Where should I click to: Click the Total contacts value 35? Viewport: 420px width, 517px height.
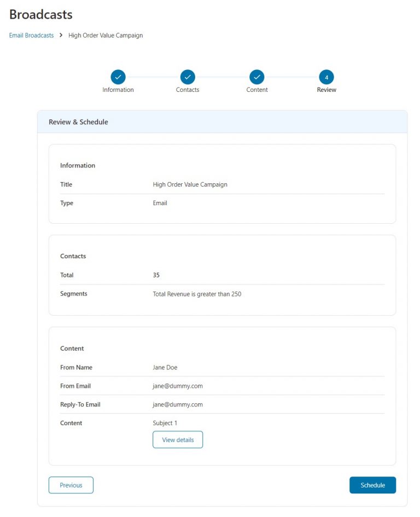156,275
